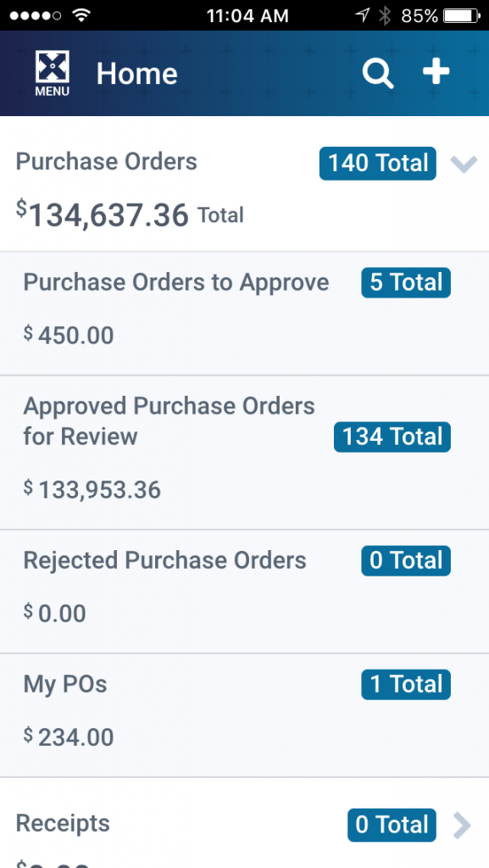Tap the Wi-Fi icon in status bar
489x868 pixels.
coord(82,15)
